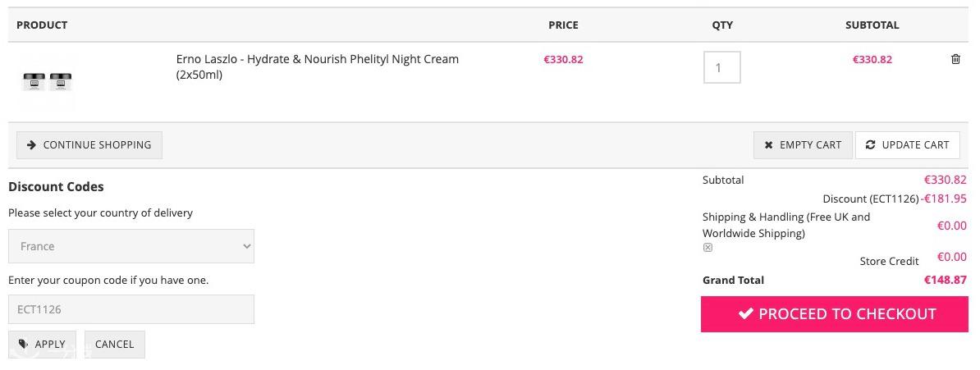Click the small boxed X under Shipping & Handling
This screenshot has height=370, width=980.
(708, 248)
